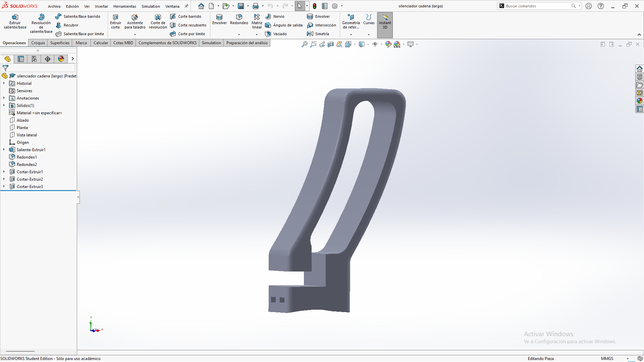Open the DimXpertManager panel tab
644x362 pixels.
(48, 59)
